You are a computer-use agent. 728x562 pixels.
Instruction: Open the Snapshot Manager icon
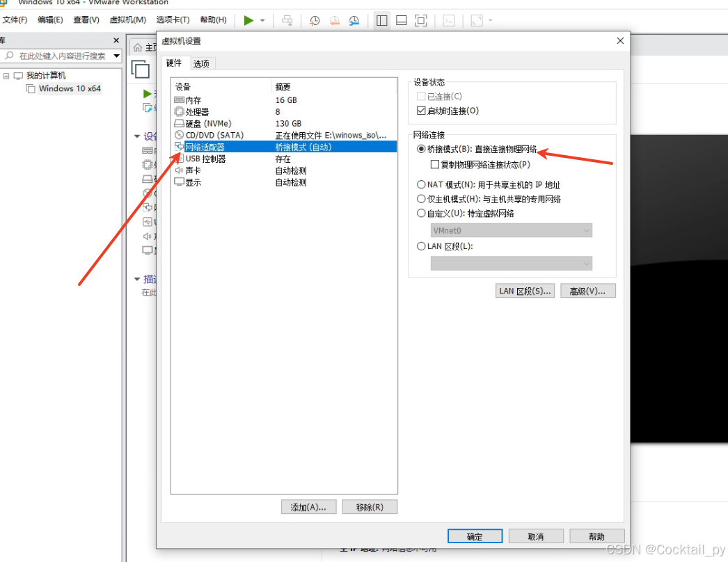click(x=354, y=20)
